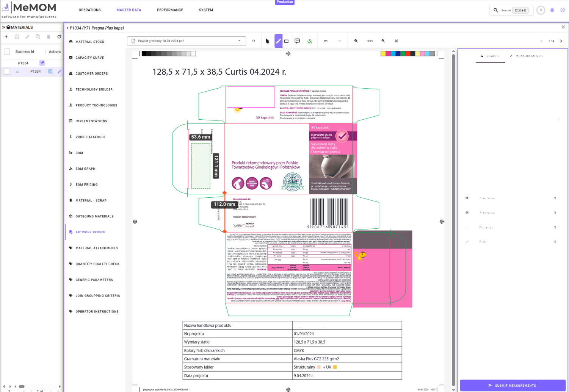569x392 pixels.
Task: Reload the selected PDF document
Action: (x=254, y=41)
